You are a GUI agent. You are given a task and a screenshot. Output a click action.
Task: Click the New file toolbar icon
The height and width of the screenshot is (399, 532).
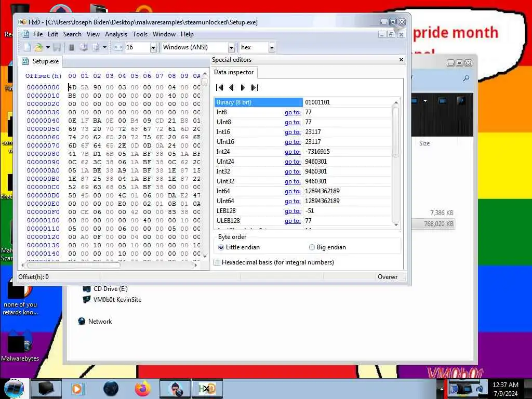(27, 47)
